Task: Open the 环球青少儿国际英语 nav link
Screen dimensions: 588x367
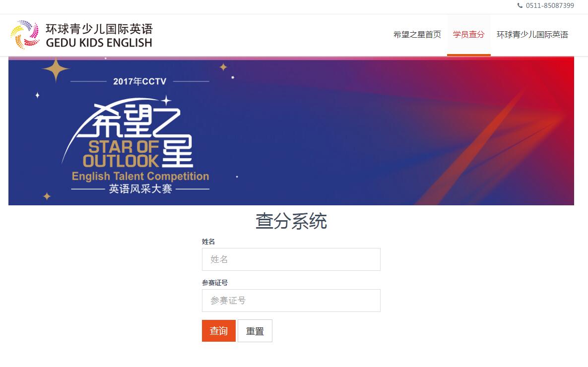Action: pyautogui.click(x=532, y=35)
